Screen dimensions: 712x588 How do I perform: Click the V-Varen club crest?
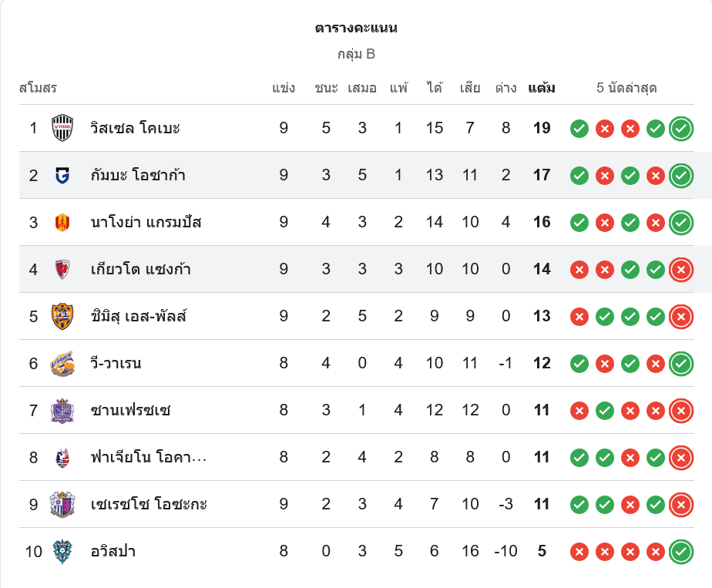coord(62,364)
